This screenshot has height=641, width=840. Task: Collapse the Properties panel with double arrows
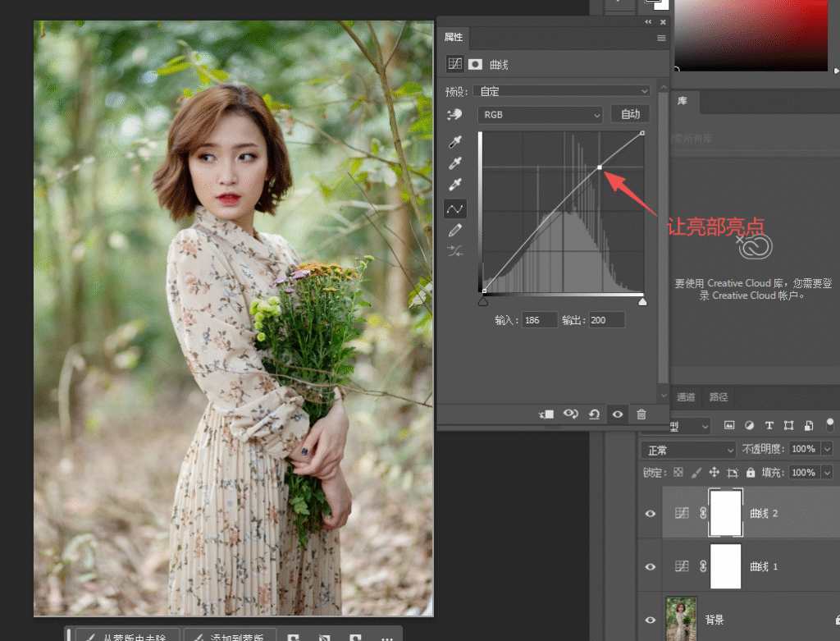point(648,22)
